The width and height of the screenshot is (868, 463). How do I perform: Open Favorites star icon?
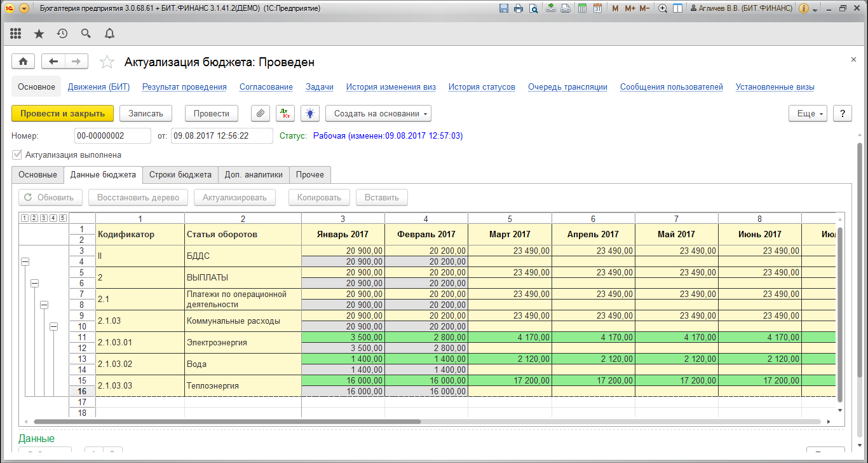(x=39, y=34)
